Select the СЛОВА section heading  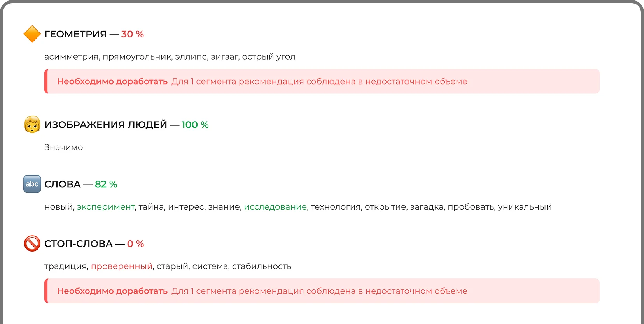(x=63, y=184)
